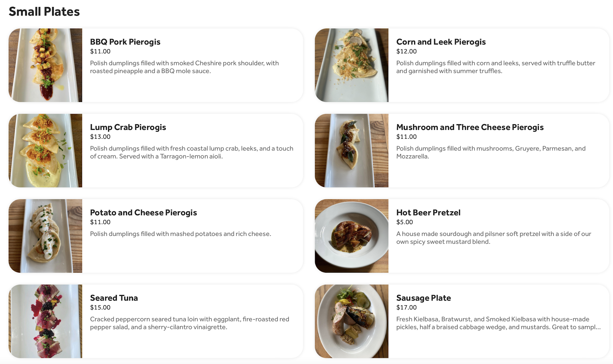Click the Corn and Leek Pierogis image

(352, 65)
